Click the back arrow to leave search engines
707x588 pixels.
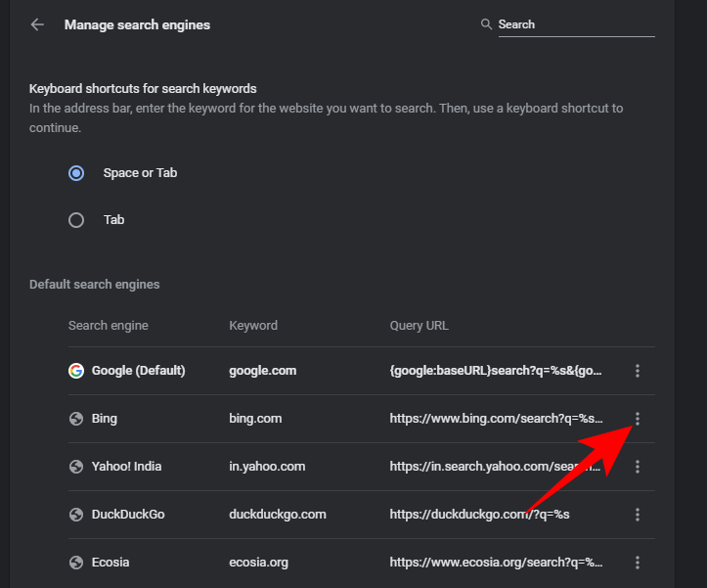tap(37, 24)
